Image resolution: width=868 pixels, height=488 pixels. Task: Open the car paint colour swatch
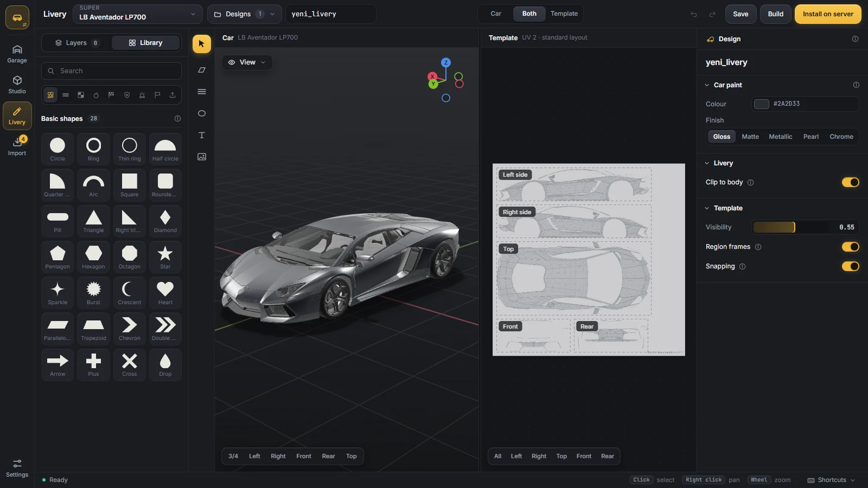click(x=762, y=104)
